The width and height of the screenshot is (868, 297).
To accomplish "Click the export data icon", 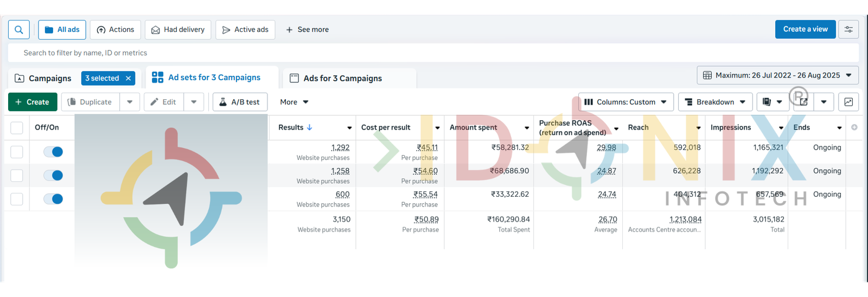I will point(803,102).
